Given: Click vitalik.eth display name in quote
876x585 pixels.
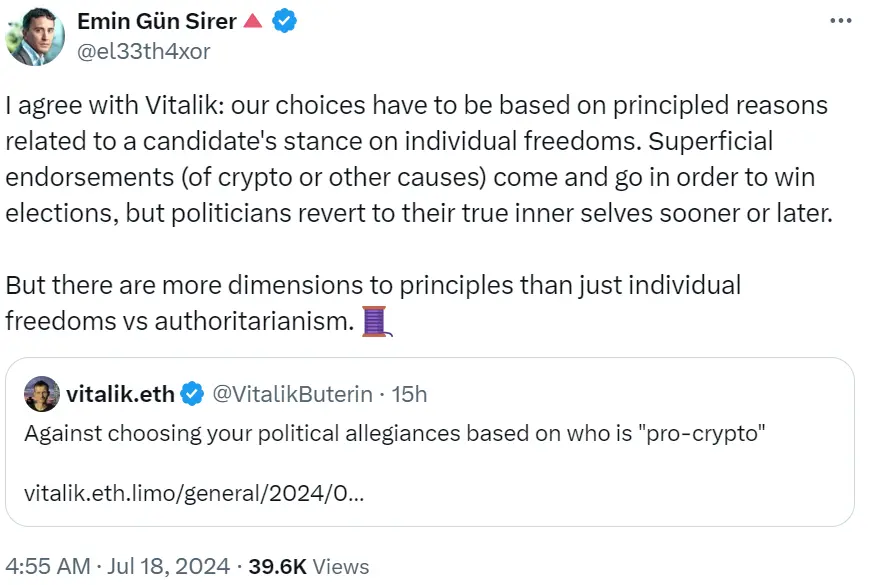Looking at the screenshot, I should (118, 394).
